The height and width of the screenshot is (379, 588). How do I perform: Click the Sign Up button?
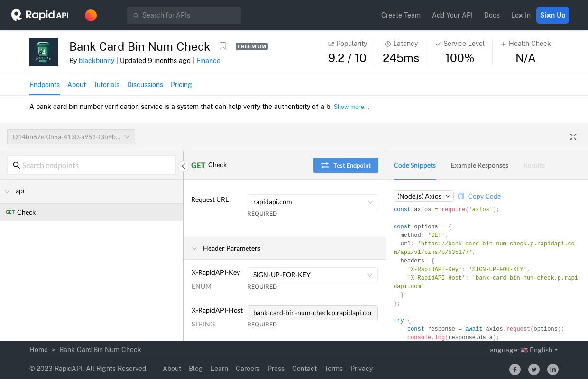point(552,15)
